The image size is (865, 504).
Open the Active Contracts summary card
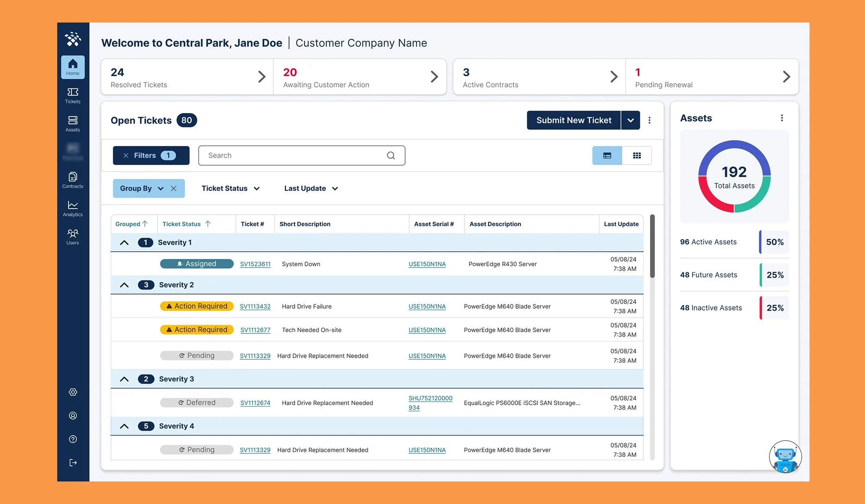(539, 77)
